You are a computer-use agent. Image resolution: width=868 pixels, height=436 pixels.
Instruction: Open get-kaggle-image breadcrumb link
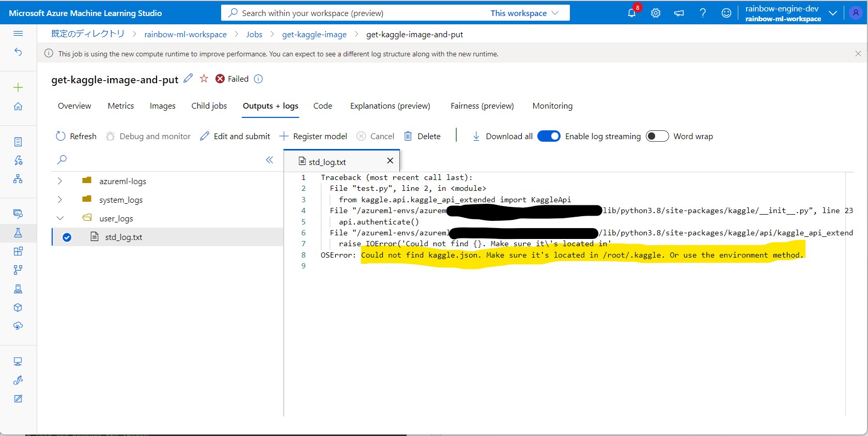click(x=314, y=34)
